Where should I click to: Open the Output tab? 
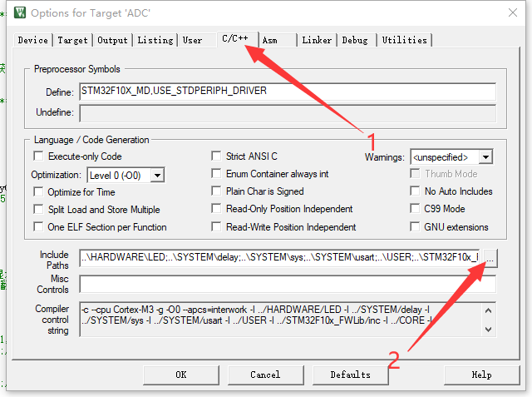[x=112, y=40]
